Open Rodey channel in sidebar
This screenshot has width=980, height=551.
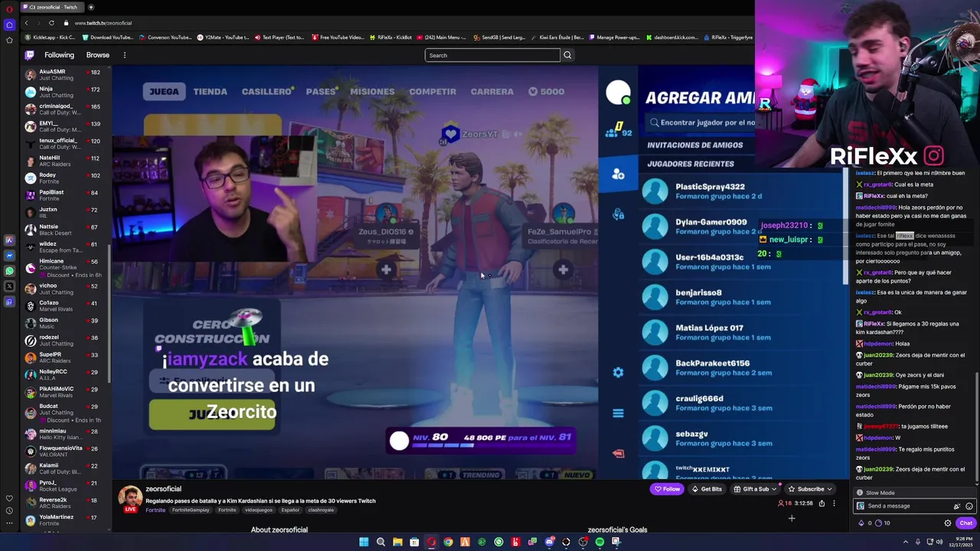[63, 178]
